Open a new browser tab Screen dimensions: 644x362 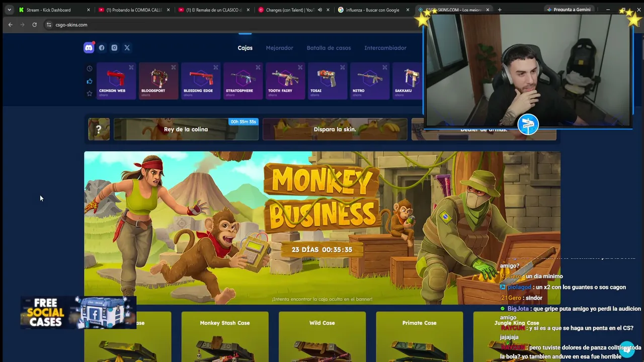(500, 10)
